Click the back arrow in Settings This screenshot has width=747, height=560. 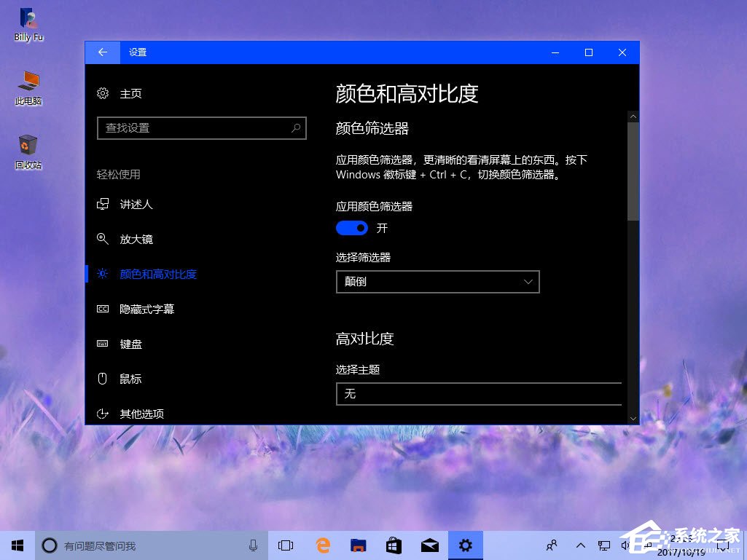coord(101,52)
